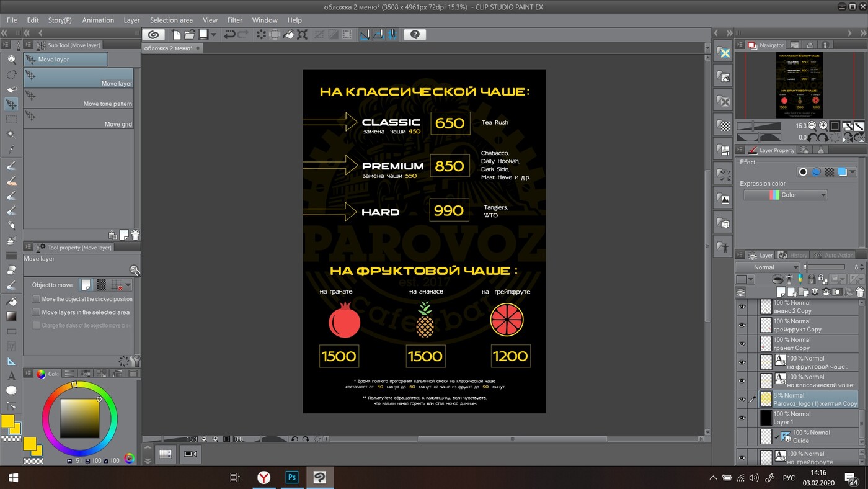Delete layer using trash icon in Layer panel

(x=859, y=292)
